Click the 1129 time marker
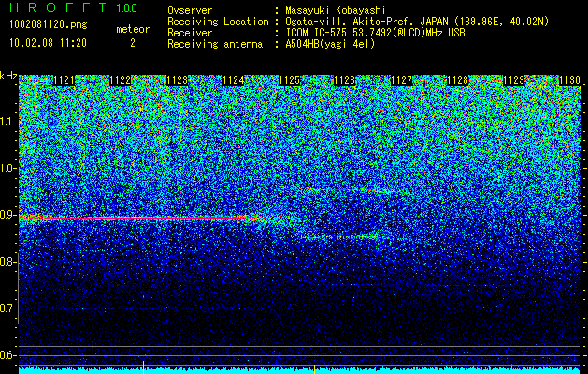The image size is (588, 374). (x=513, y=80)
